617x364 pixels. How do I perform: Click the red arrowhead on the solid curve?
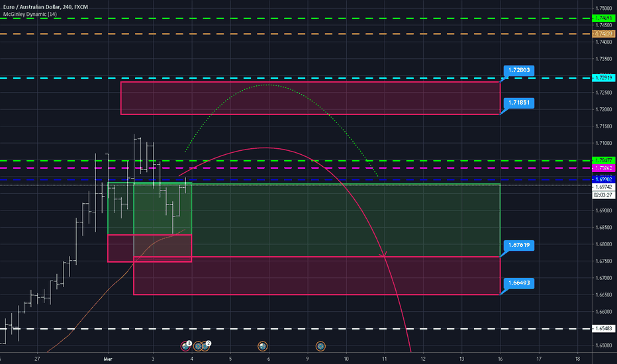382,254
